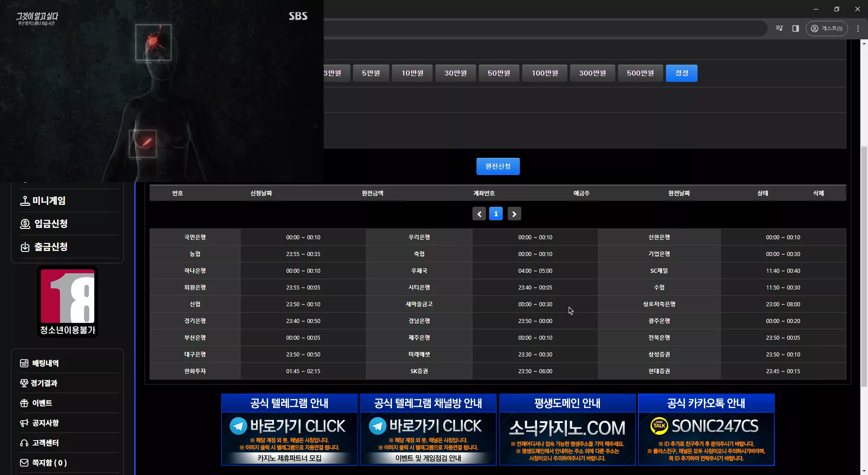Click the 출금신청 withdrawal icon
This screenshot has width=868, height=475.
25,247
